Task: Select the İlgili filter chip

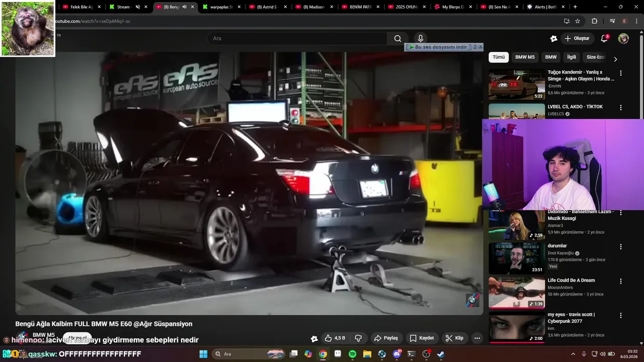Action: click(x=572, y=57)
